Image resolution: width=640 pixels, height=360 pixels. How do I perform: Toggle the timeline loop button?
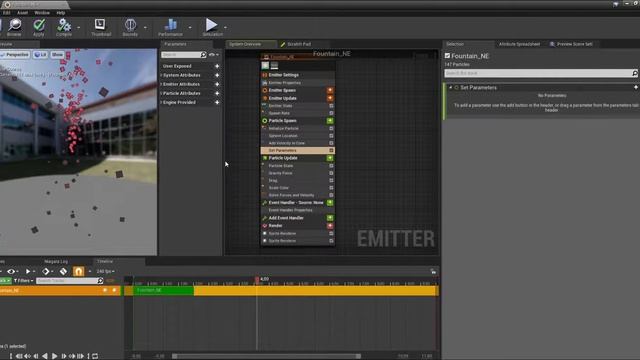click(x=95, y=356)
